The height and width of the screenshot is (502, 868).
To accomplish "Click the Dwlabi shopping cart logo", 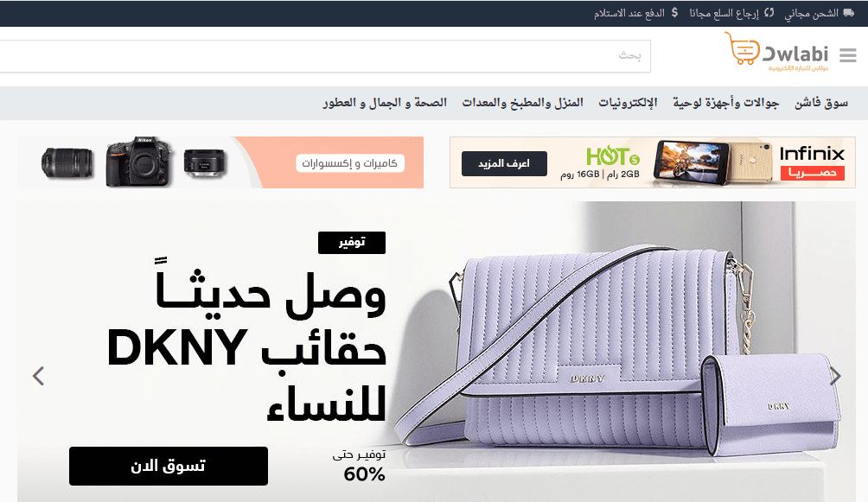I will (x=776, y=52).
